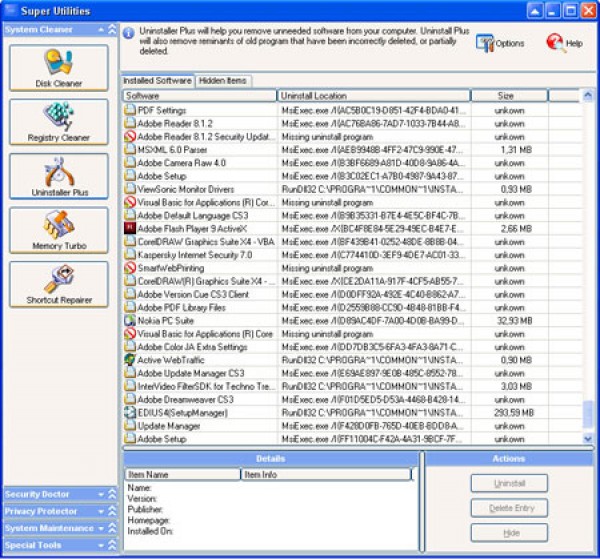Expand the System Maintenance section
Screen dimensions: 600x559
pos(112,528)
